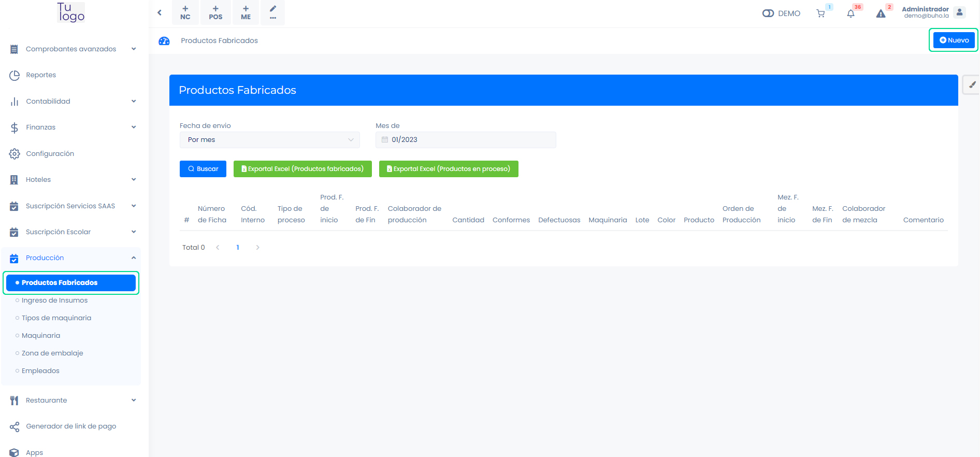Click the Buscar button
The image size is (980, 457).
pos(203,169)
